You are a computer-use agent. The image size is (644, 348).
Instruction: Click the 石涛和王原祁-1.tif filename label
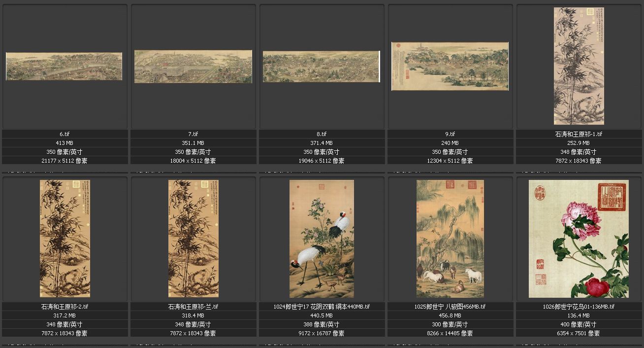click(x=579, y=134)
